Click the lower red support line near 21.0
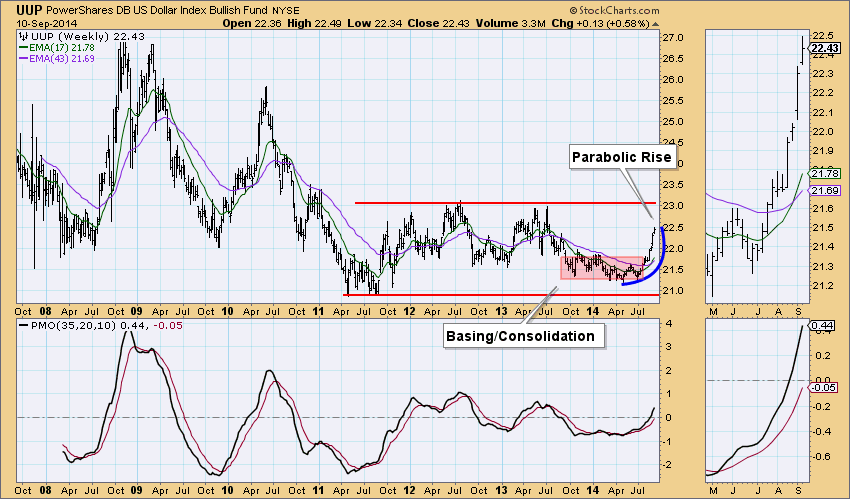The height and width of the screenshot is (499, 850). [501, 295]
